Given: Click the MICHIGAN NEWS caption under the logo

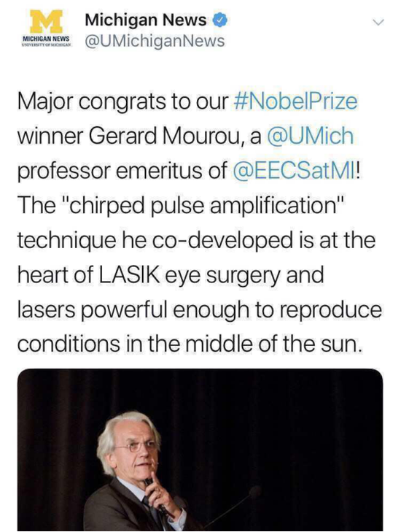Looking at the screenshot, I should coord(47,39).
